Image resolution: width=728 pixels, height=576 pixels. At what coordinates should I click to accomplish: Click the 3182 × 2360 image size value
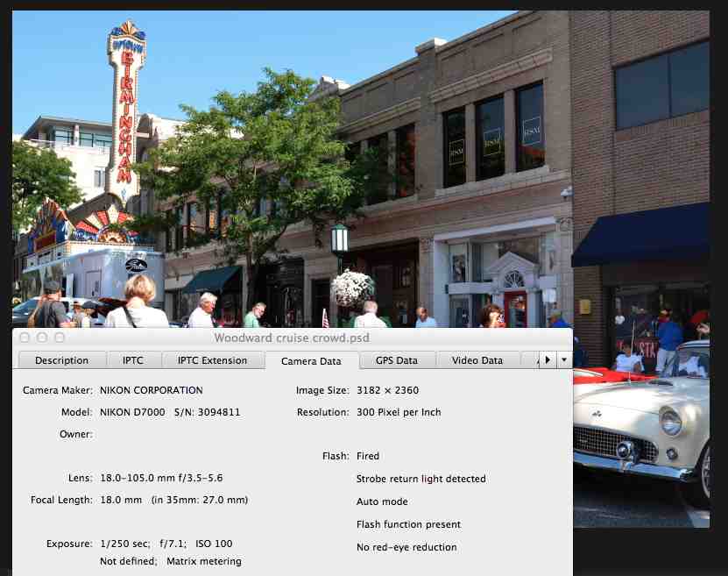point(387,390)
